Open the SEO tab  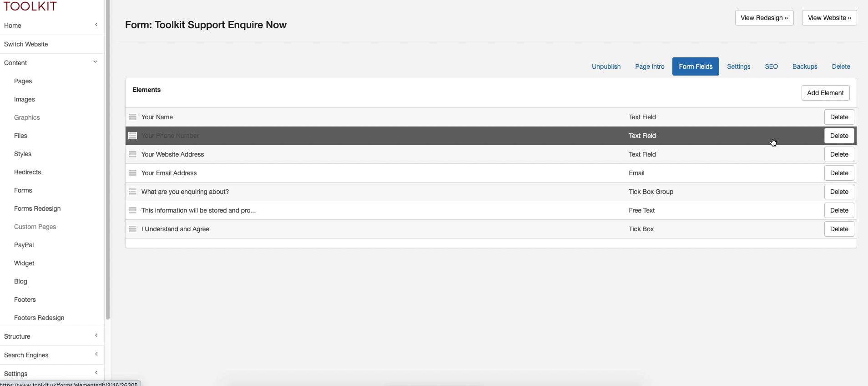coord(771,66)
